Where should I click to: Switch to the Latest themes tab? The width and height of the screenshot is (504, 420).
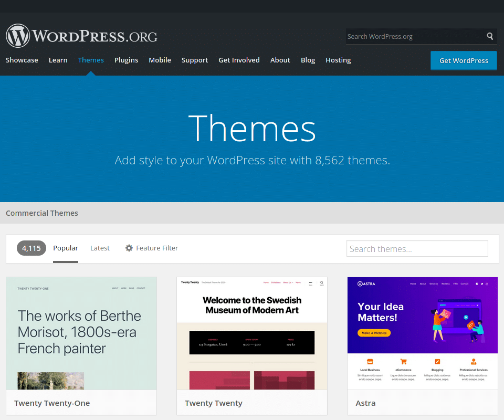(x=100, y=248)
